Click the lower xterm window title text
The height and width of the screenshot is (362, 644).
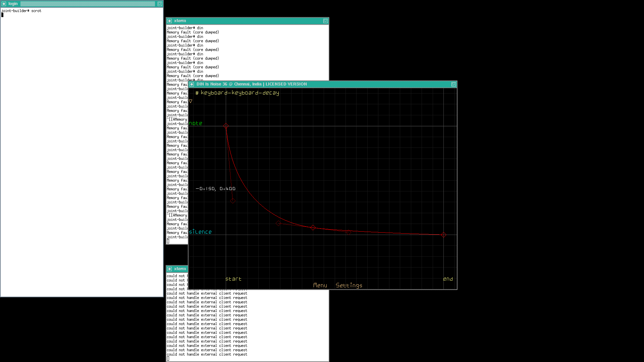click(x=180, y=269)
